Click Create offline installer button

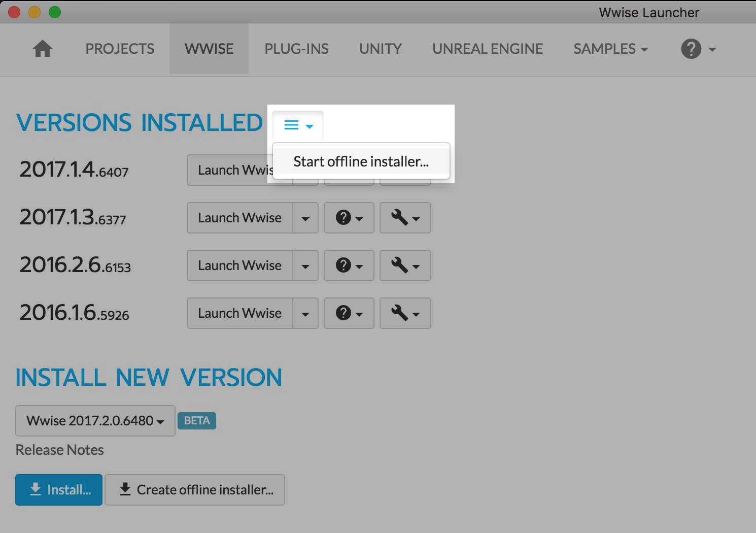195,489
